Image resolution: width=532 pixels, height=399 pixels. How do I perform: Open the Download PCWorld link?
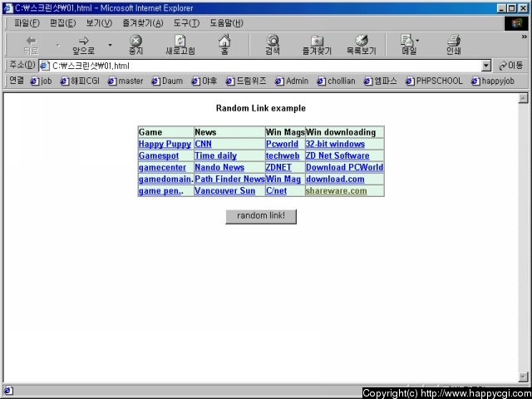(x=344, y=168)
